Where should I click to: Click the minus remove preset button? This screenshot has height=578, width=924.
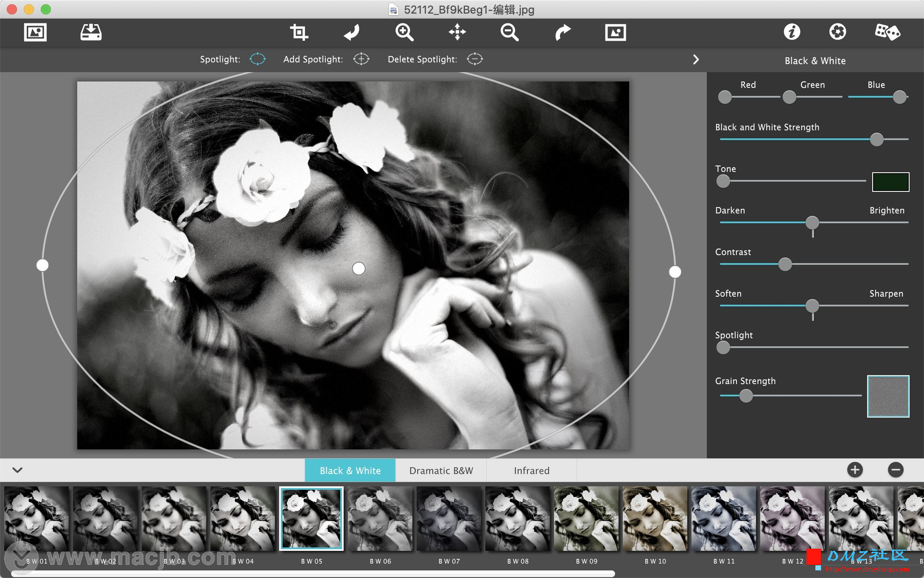point(896,470)
